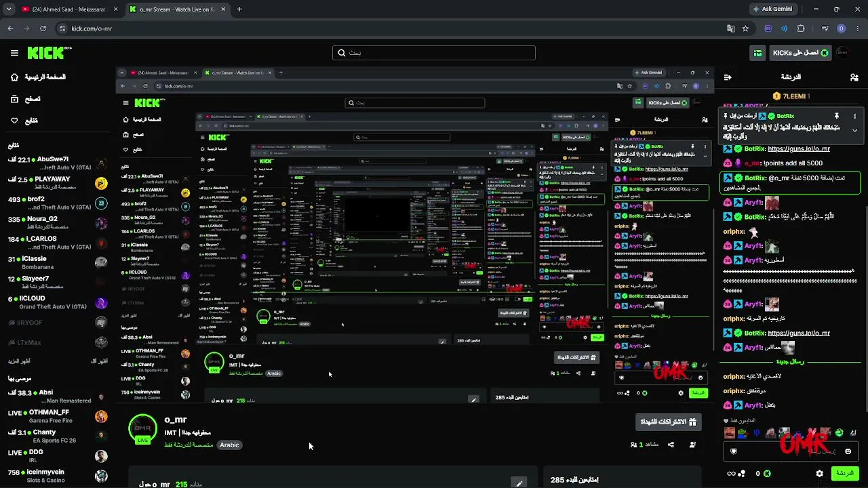Open the chat users icon in the outer chat header

tap(854, 77)
